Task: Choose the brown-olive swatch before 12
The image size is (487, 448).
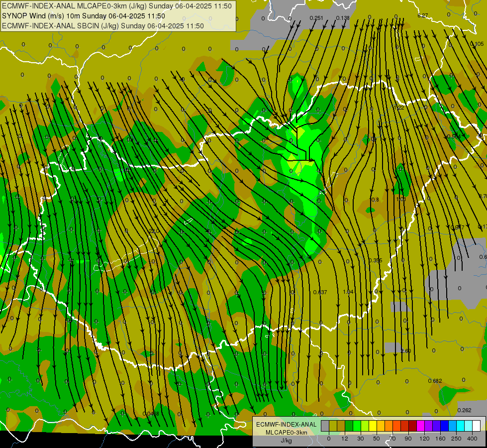Action: pyautogui.click(x=341, y=426)
